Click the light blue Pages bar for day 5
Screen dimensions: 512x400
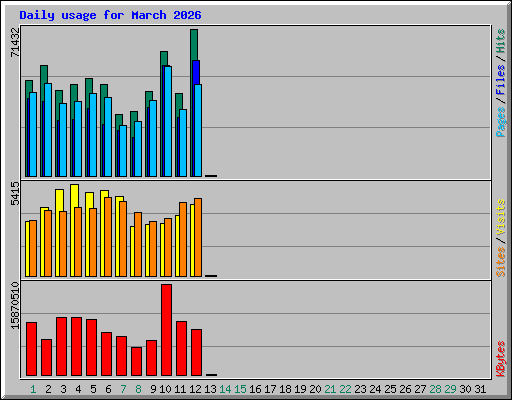pos(93,135)
